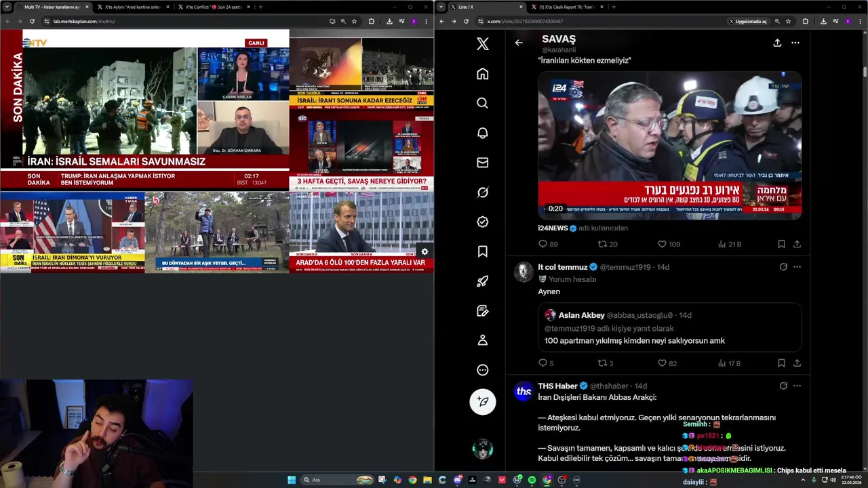Open Bookmarks icon in X sidebar
This screenshot has width=868, height=488.
coord(482,251)
